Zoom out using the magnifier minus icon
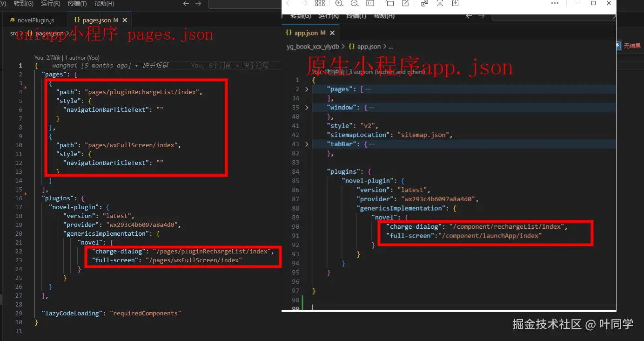The image size is (644, 341). (x=355, y=3)
